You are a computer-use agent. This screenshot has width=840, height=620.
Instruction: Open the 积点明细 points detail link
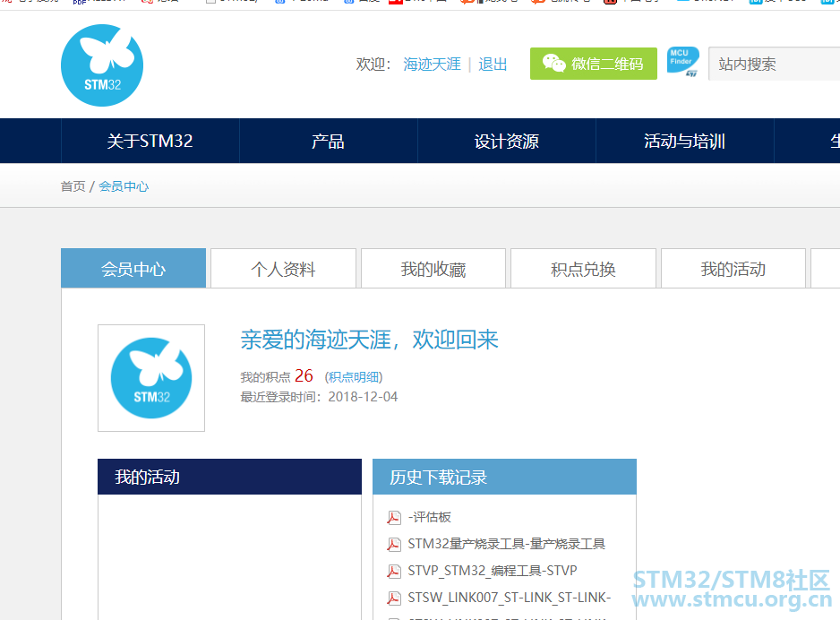click(x=354, y=377)
